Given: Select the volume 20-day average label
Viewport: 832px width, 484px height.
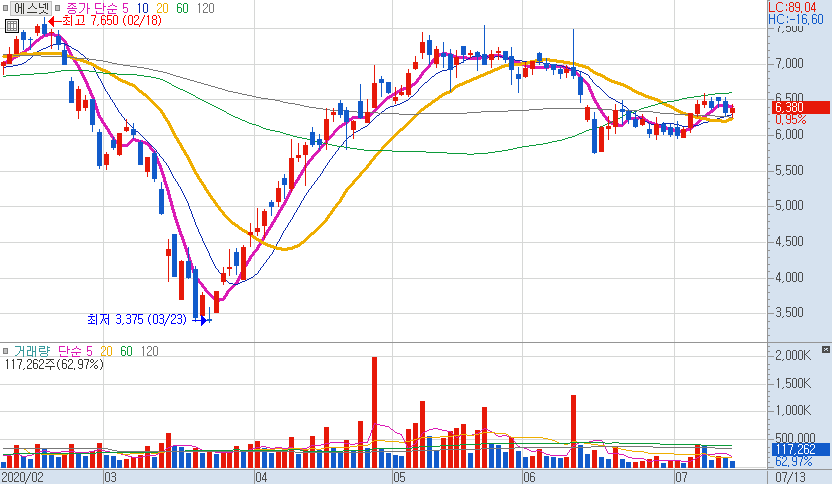Looking at the screenshot, I should [x=106, y=351].
